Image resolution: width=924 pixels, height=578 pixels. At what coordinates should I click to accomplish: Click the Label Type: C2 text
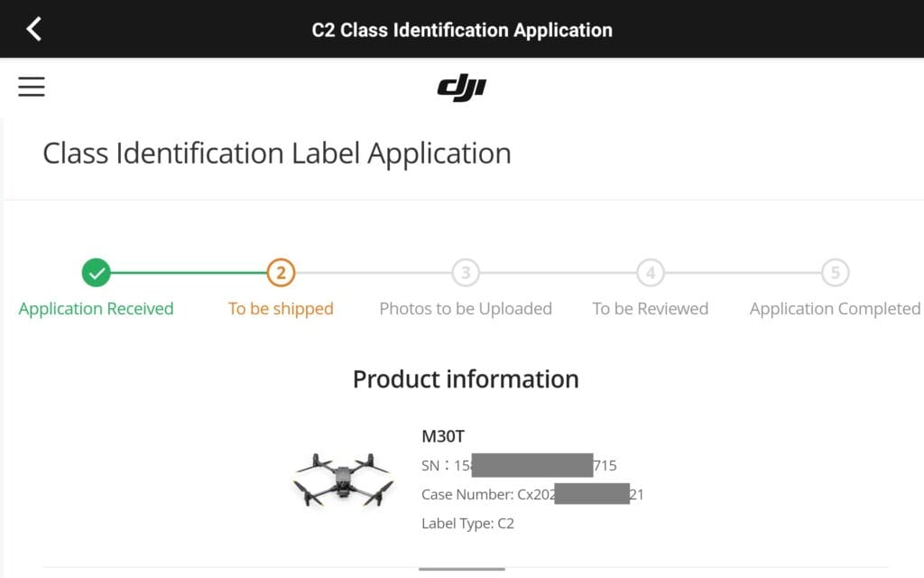(467, 523)
